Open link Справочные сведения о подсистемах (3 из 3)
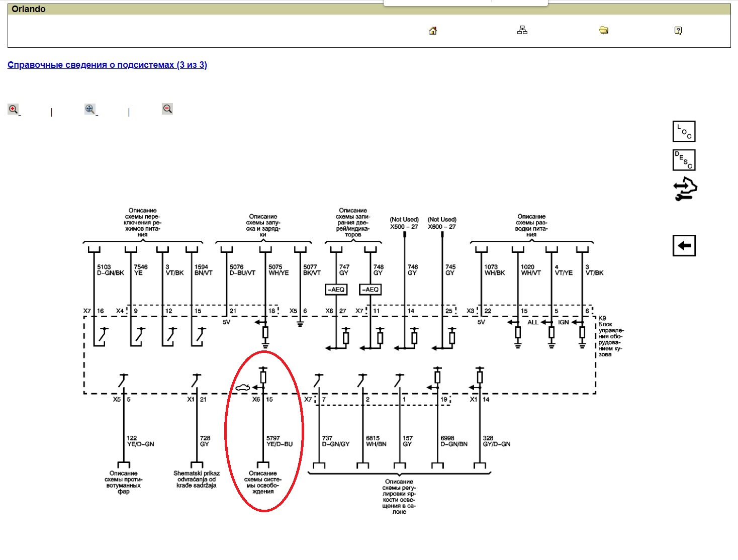This screenshot has height=560, width=738. [107, 65]
